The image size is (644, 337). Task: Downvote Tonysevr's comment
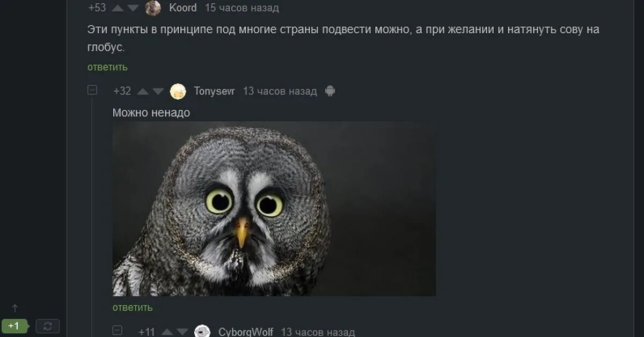(x=158, y=92)
